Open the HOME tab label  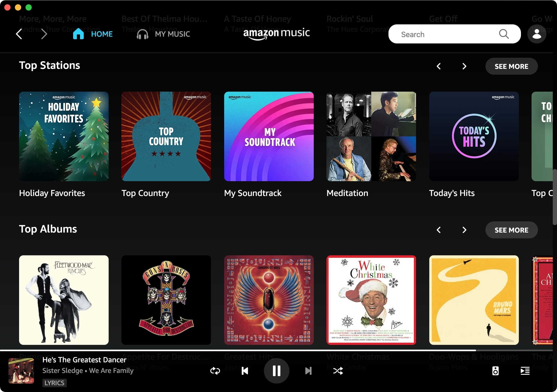[102, 34]
